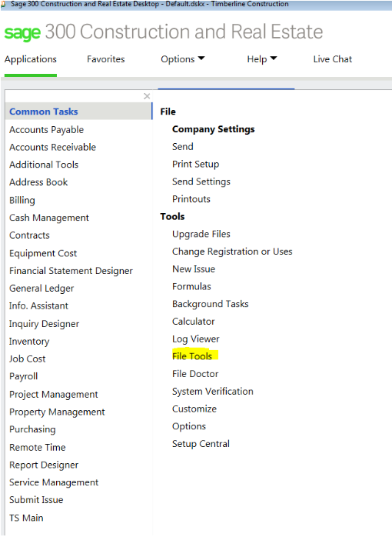
Task: Open Additional Tools
Action: point(44,165)
